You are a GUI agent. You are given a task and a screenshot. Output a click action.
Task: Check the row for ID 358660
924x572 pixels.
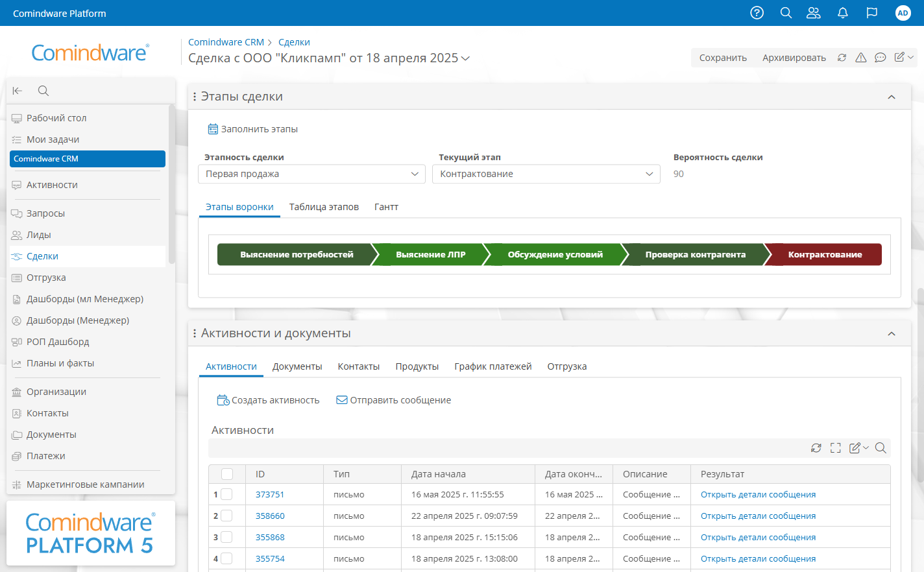226,516
